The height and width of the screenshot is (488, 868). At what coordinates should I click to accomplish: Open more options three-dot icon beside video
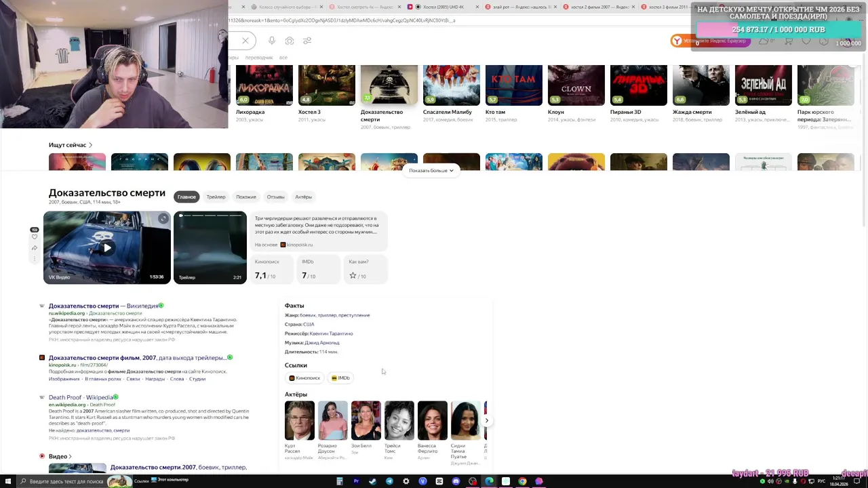coord(35,258)
